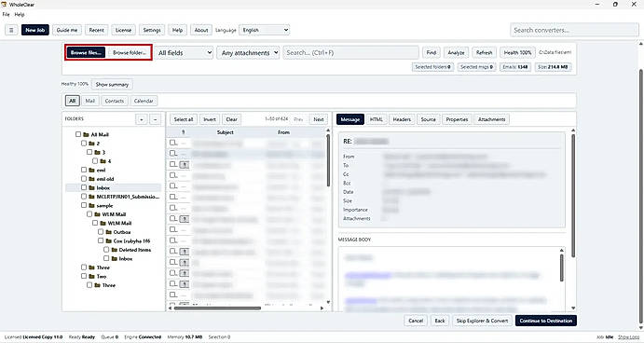Click the eml old folder icon
Screen dimensions: 644x343
click(x=91, y=179)
